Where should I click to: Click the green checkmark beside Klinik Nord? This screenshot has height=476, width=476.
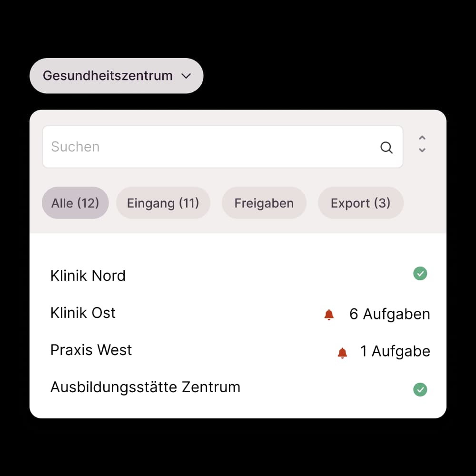pos(420,274)
